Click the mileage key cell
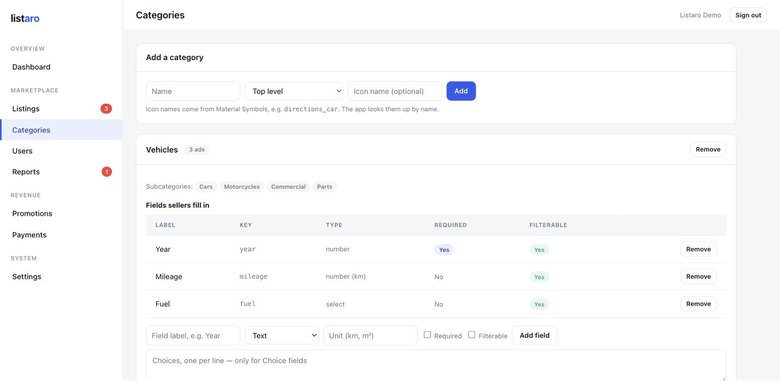The image size is (780, 381). coord(254,277)
